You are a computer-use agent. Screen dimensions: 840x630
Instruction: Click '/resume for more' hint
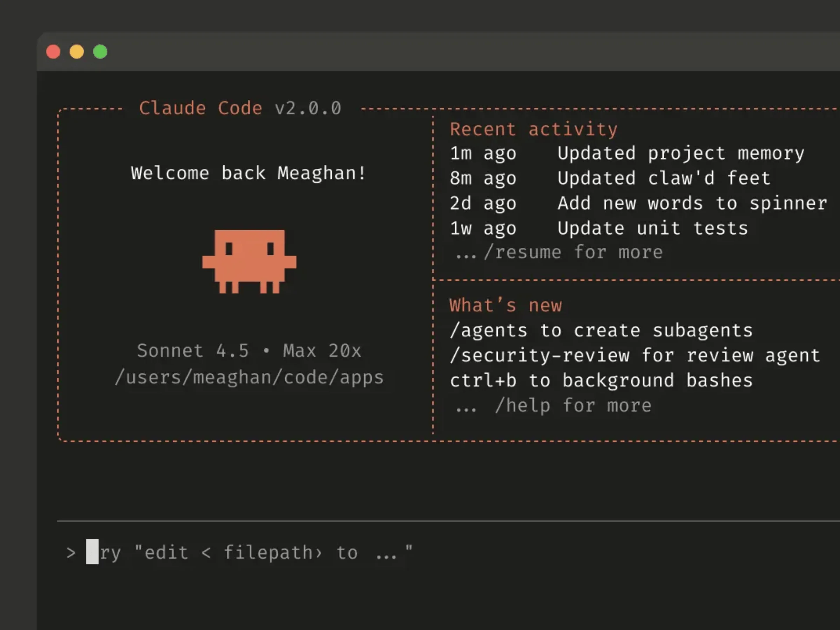point(573,253)
